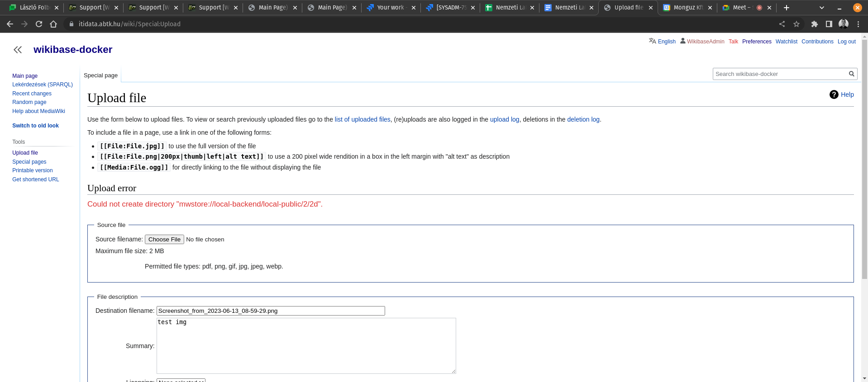Expand the Licensing dropdown
This screenshot has height=382, width=868.
click(x=181, y=380)
